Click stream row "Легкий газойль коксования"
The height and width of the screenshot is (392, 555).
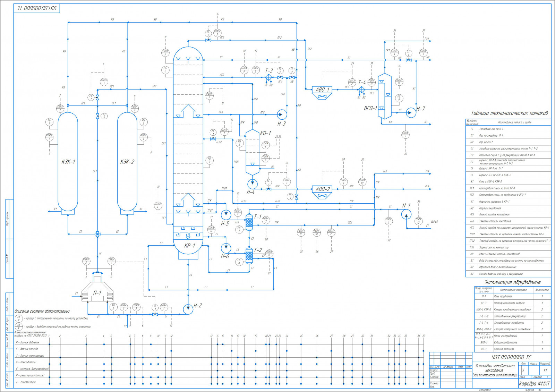click(x=508, y=214)
